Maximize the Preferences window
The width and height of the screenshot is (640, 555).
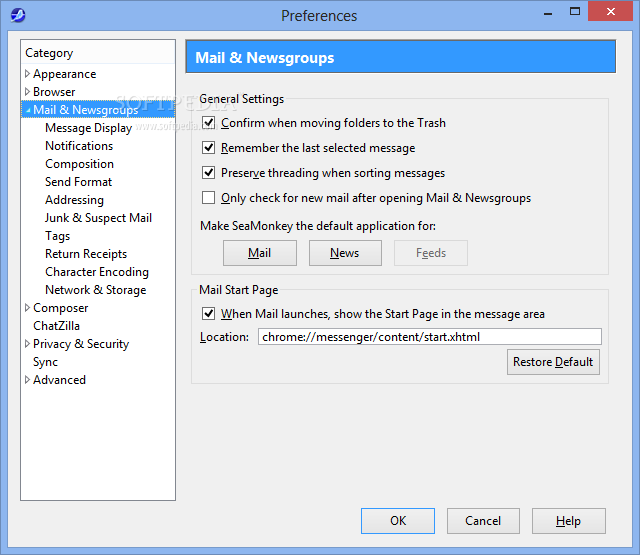[575, 12]
